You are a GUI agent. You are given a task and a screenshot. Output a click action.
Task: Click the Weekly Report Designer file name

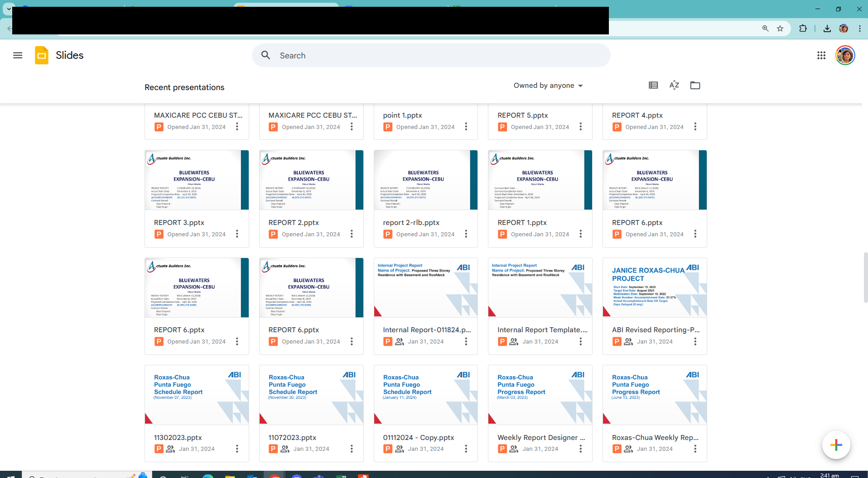(x=541, y=438)
